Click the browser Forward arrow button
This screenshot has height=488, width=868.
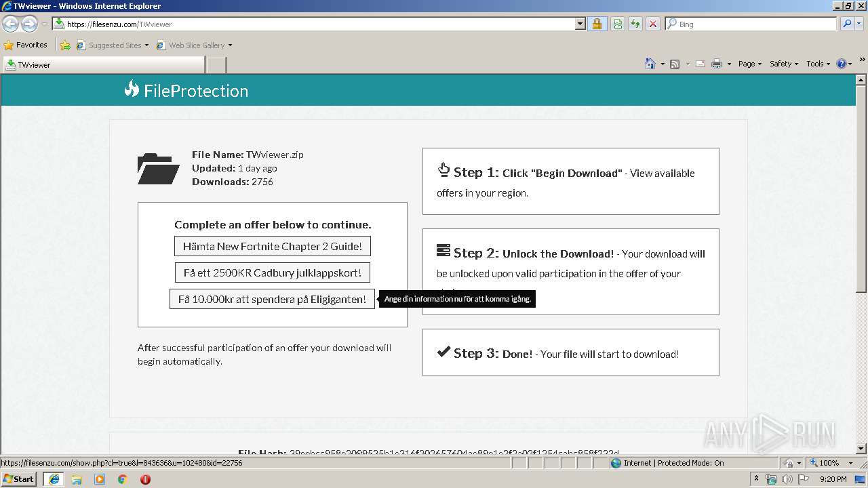point(29,24)
